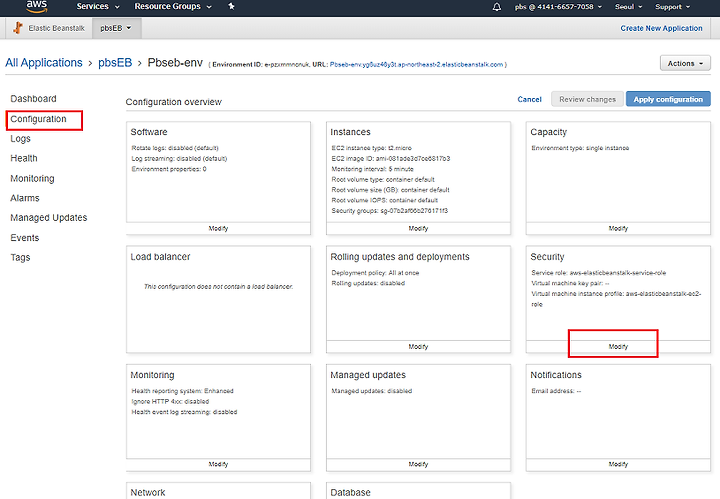
Task: Open Tags in the sidebar
Action: (20, 258)
